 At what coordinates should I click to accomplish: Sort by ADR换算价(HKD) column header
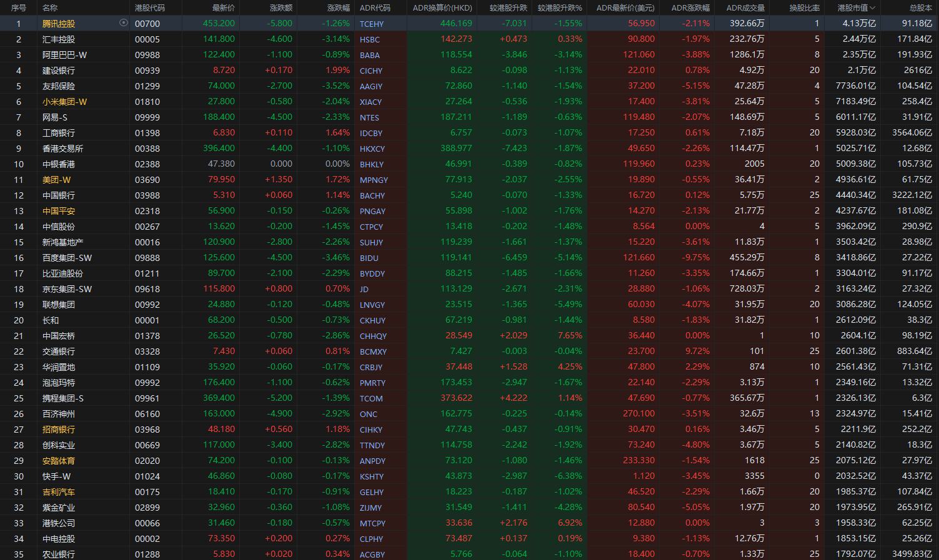coord(442,7)
